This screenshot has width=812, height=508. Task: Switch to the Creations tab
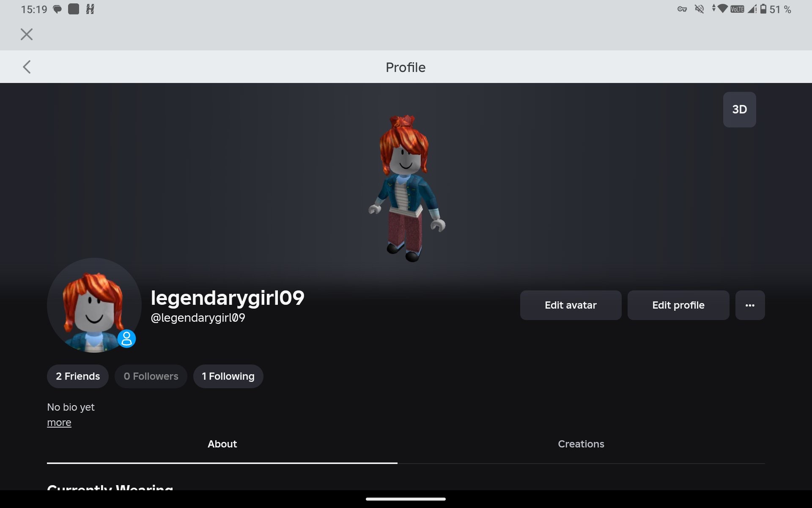pos(581,444)
